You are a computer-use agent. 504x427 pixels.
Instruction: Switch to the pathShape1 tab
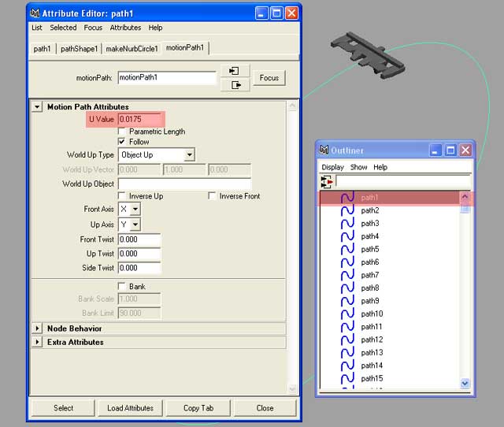click(x=79, y=49)
